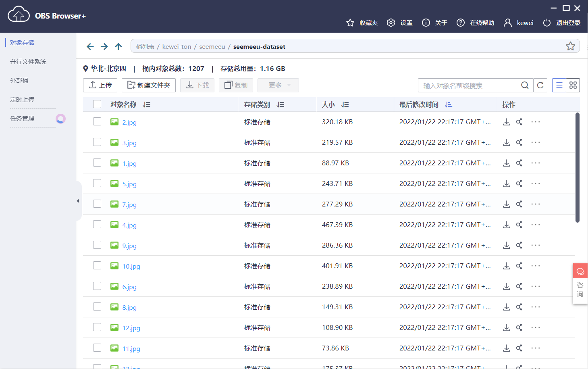This screenshot has width=588, height=369.
Task: Share 5.jpg using its share icon
Action: coord(519,183)
